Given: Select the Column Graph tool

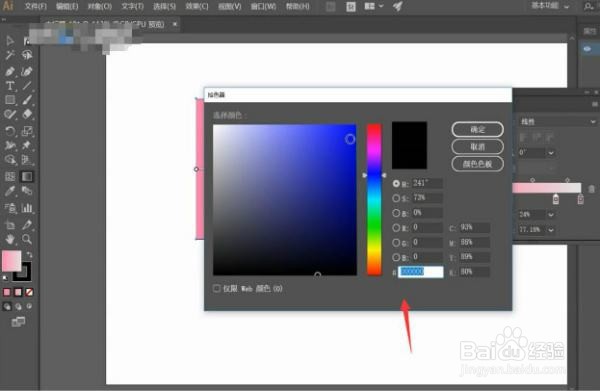Looking at the screenshot, I should 27,208.
